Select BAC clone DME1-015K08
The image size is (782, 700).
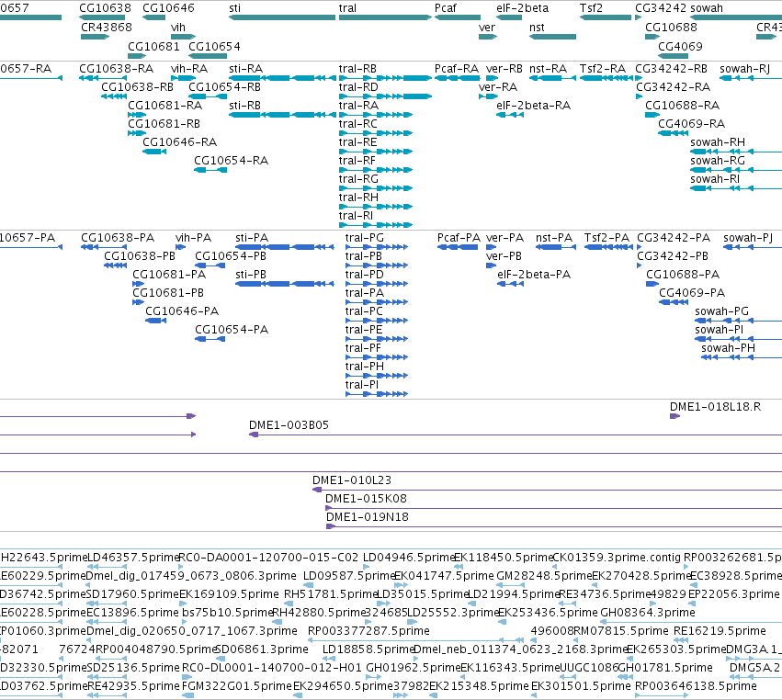553,509
